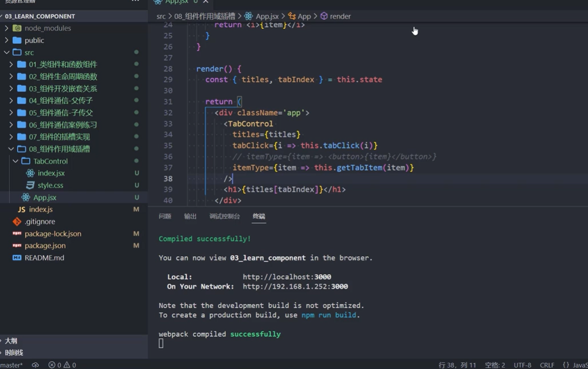Click the node_modules folder icon

click(x=17, y=28)
